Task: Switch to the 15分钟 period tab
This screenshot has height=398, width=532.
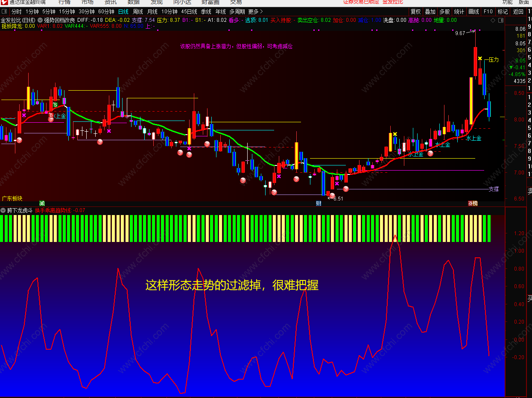Action: (x=67, y=12)
